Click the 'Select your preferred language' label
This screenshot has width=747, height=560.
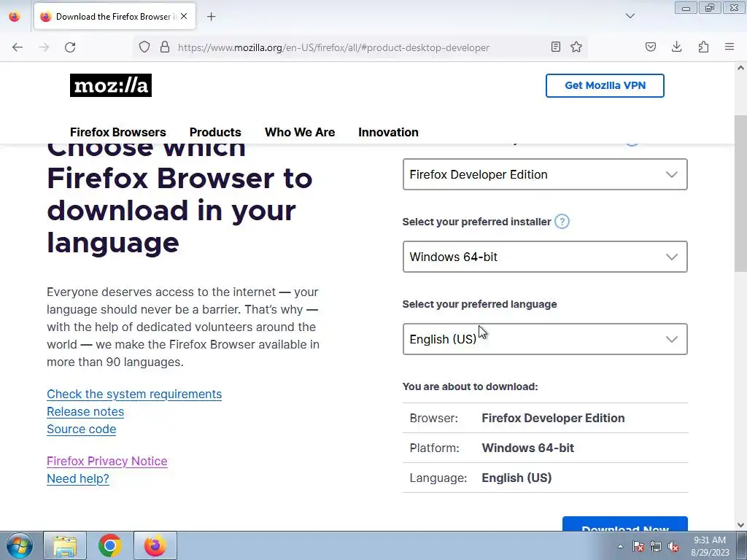480,304
